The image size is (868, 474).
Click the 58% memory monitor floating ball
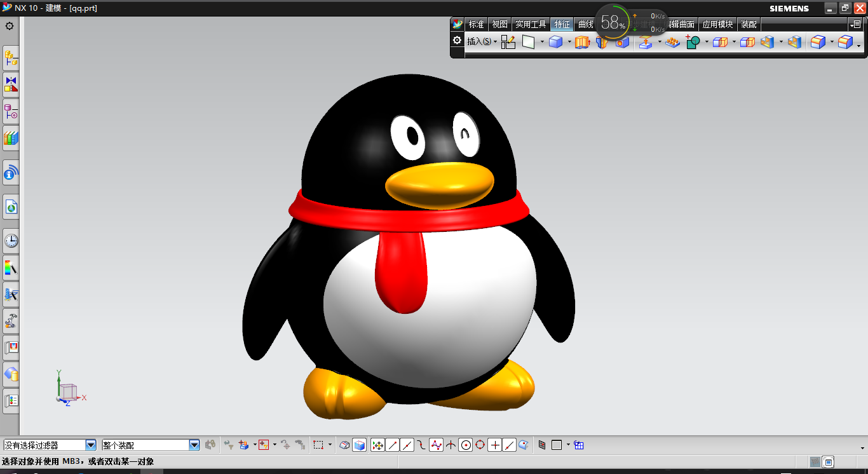coord(613,23)
